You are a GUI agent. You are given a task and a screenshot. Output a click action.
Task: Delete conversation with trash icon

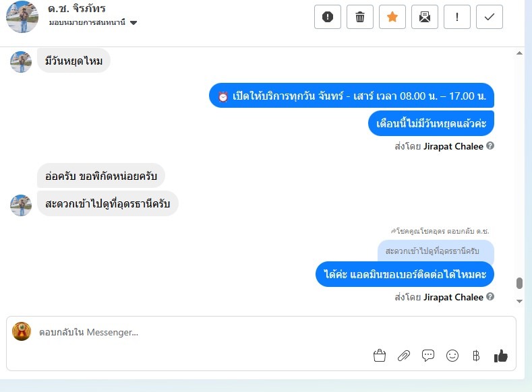pyautogui.click(x=360, y=17)
